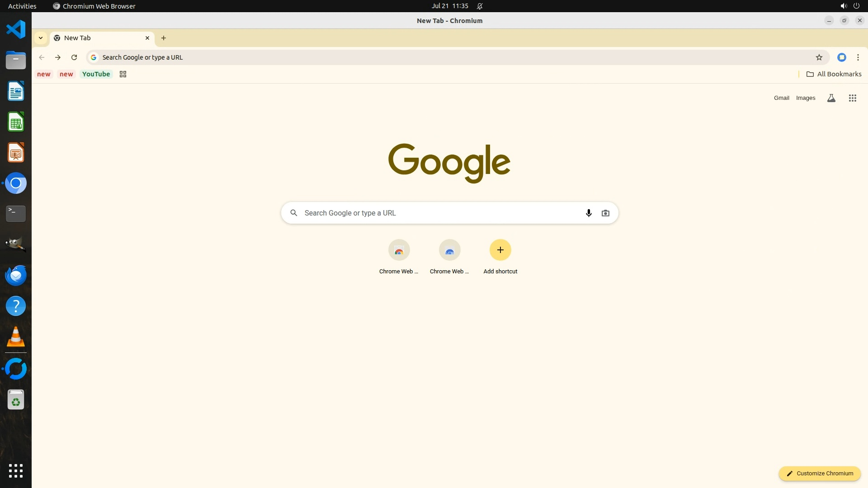
Task: Click the voice search microphone icon
Action: coord(589,213)
